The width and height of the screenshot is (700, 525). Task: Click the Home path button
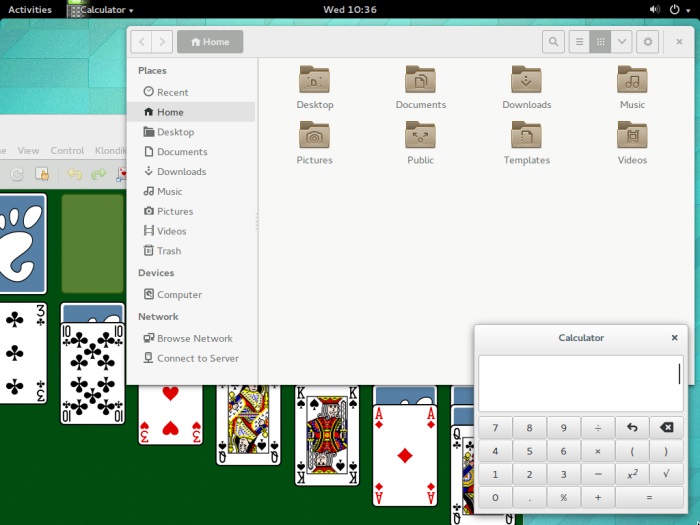210,42
